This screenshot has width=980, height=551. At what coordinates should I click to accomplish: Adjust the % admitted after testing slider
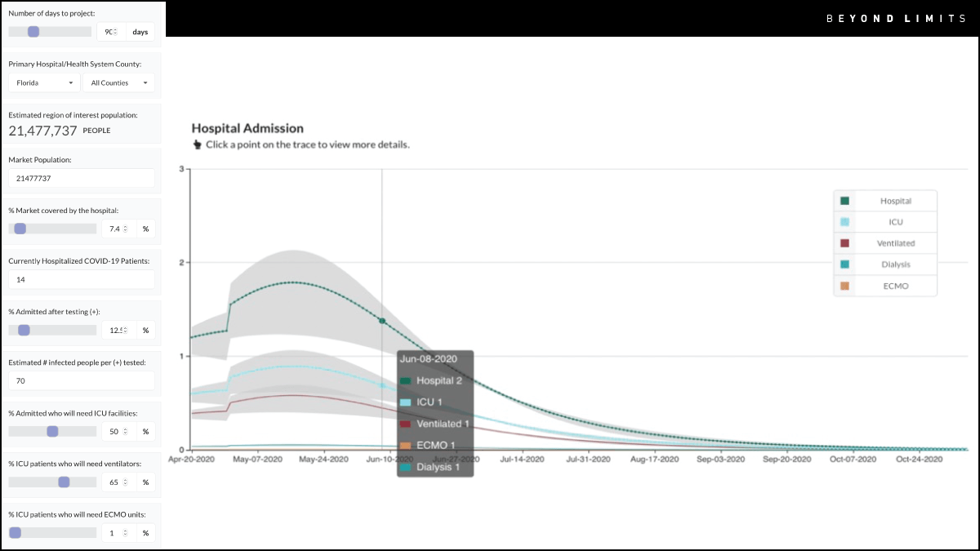click(52, 330)
